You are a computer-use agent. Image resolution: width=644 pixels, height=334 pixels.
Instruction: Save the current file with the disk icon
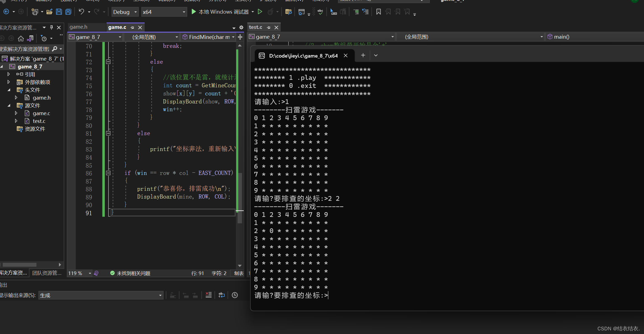[59, 12]
